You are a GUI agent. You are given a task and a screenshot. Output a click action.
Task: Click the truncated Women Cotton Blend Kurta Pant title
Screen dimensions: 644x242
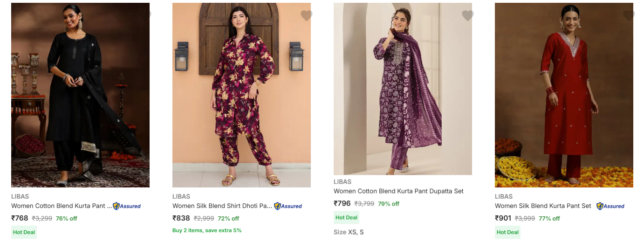click(x=62, y=206)
